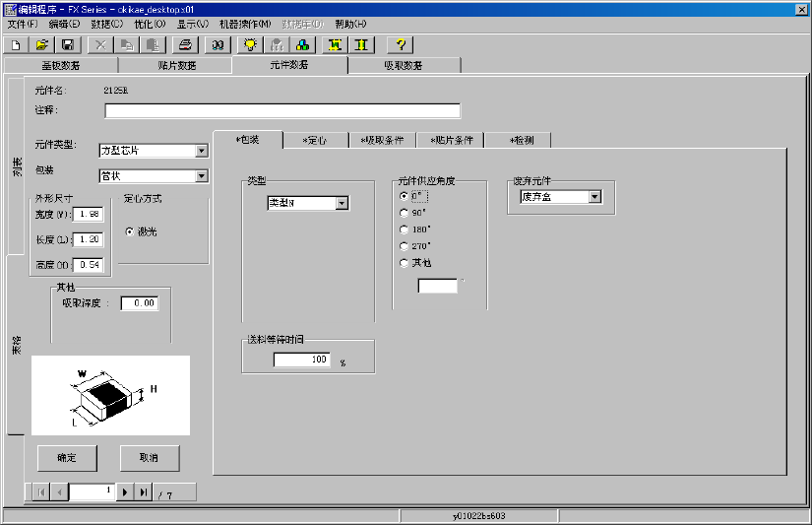This screenshot has width=812, height=525.
Task: Click the Cut scissors toolbar icon
Action: [100, 45]
